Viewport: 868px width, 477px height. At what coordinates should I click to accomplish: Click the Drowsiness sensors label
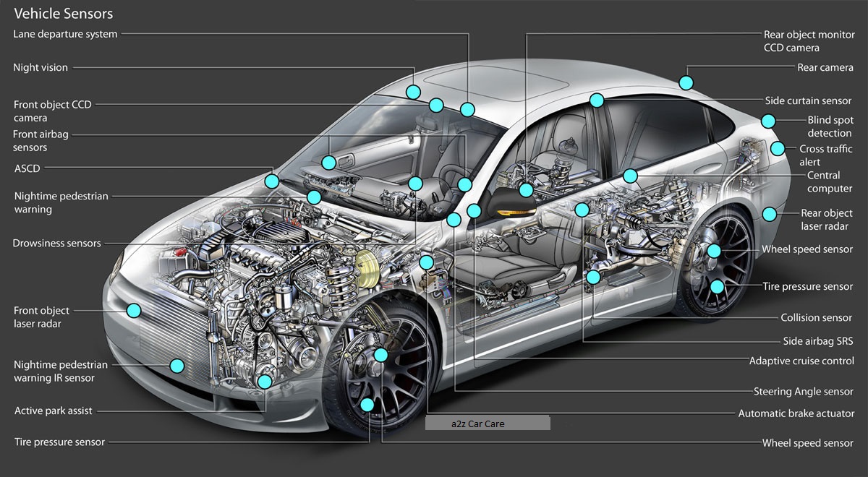pyautogui.click(x=56, y=244)
